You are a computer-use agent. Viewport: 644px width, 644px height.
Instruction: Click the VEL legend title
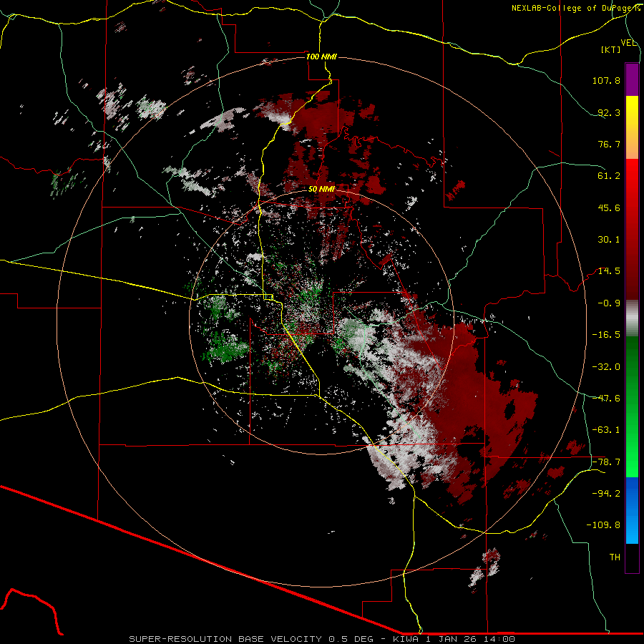[x=628, y=43]
